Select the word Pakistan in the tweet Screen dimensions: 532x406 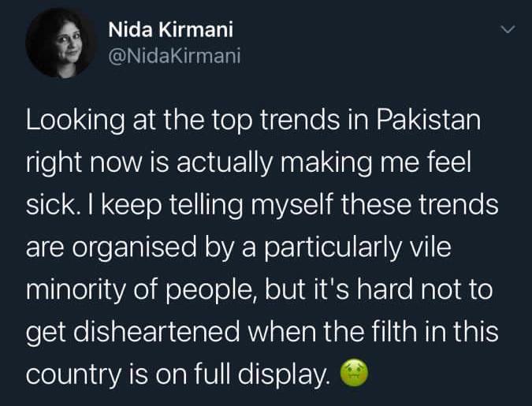(429, 120)
